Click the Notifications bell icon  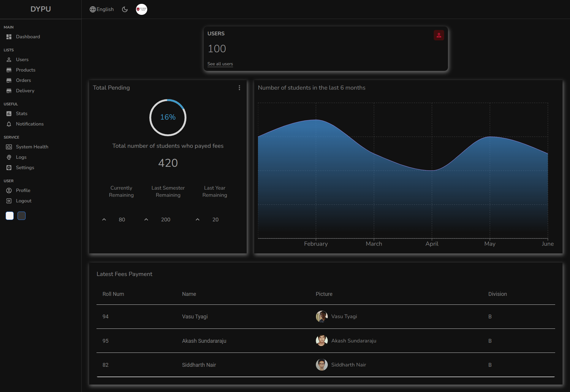click(9, 124)
